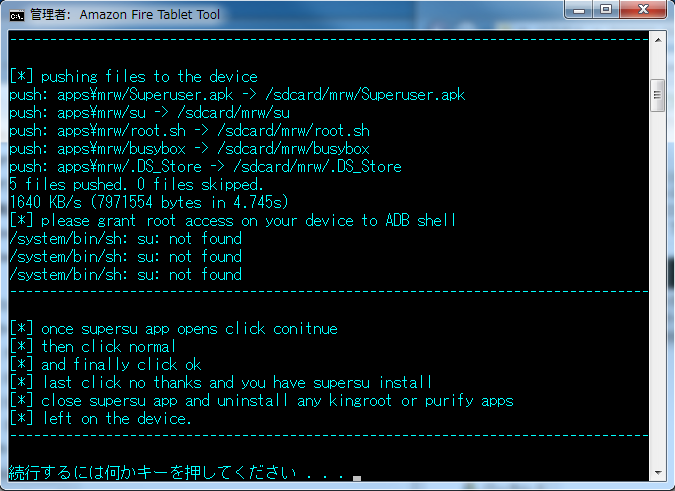The height and width of the screenshot is (491, 675).
Task: Maximize the Amazon Fire Tablet Tool window
Action: pyautogui.click(x=606, y=9)
